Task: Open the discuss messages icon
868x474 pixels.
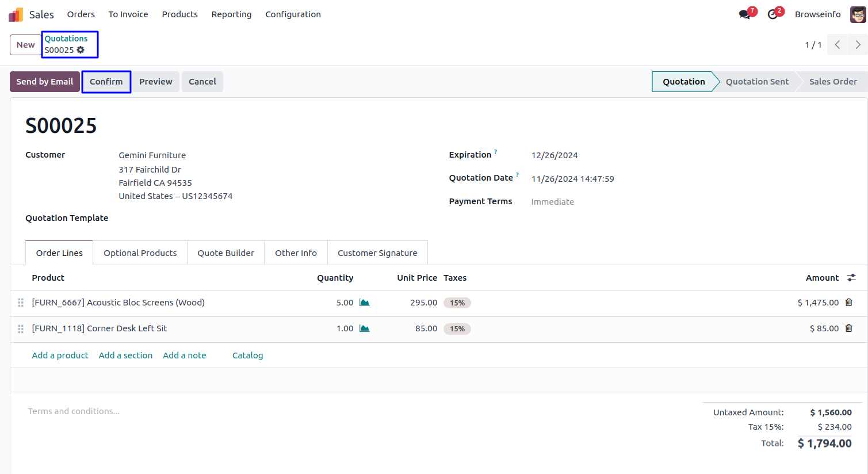Action: pos(745,14)
